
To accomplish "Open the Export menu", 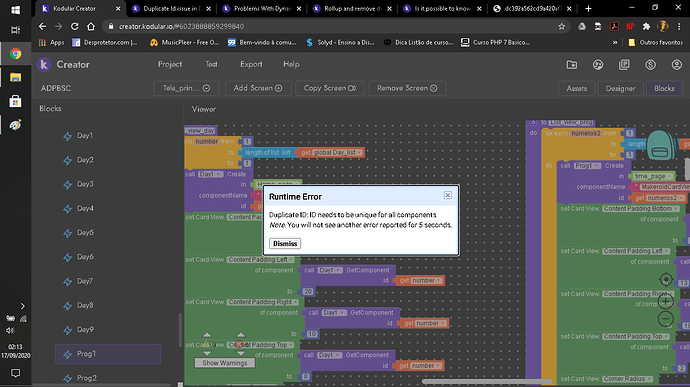I will point(251,64).
